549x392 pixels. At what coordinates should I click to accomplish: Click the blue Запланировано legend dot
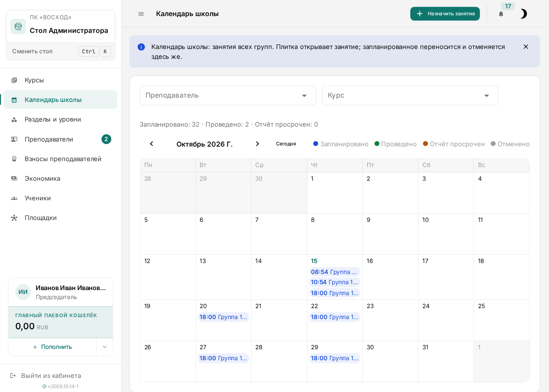(316, 143)
